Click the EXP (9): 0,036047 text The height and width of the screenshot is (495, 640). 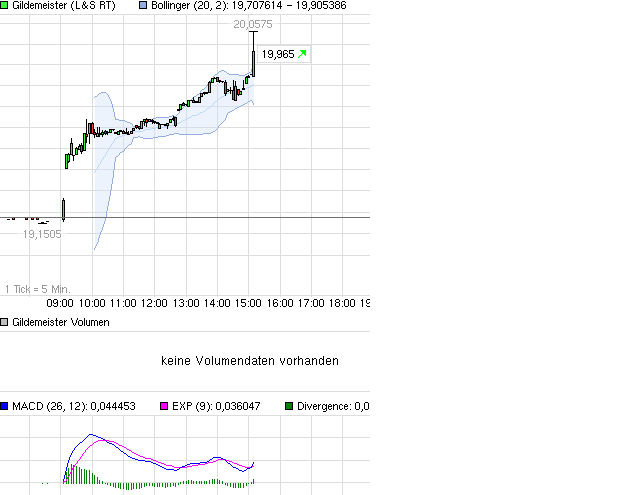pos(216,406)
